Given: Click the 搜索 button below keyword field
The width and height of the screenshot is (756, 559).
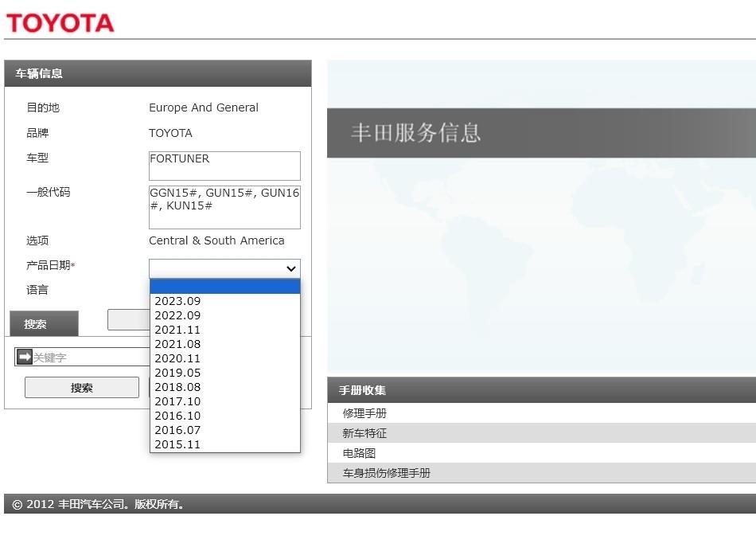Looking at the screenshot, I should pos(81,388).
